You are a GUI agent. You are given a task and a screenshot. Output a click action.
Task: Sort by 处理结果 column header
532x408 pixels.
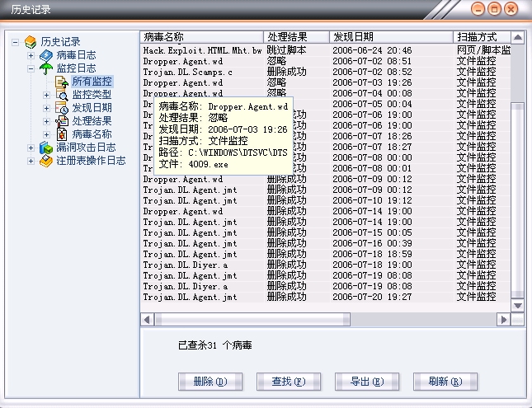pos(296,37)
